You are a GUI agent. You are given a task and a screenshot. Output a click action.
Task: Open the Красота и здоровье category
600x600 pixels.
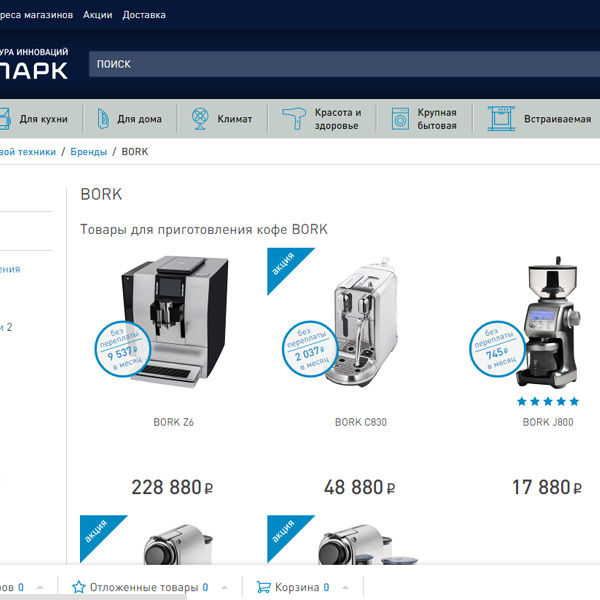tap(338, 119)
